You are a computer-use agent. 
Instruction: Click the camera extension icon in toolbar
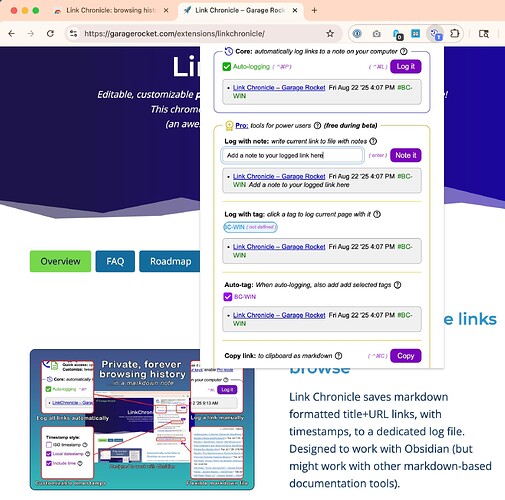pos(377,34)
